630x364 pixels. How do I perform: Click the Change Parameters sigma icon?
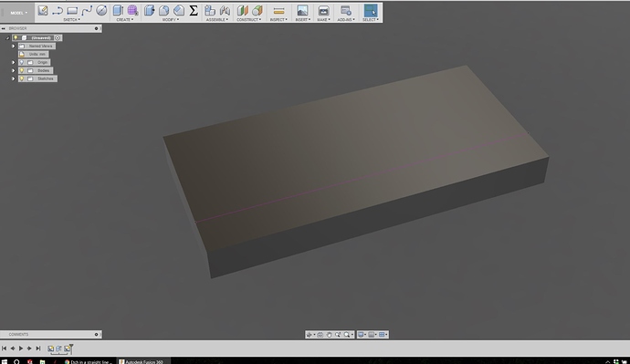pyautogui.click(x=194, y=10)
